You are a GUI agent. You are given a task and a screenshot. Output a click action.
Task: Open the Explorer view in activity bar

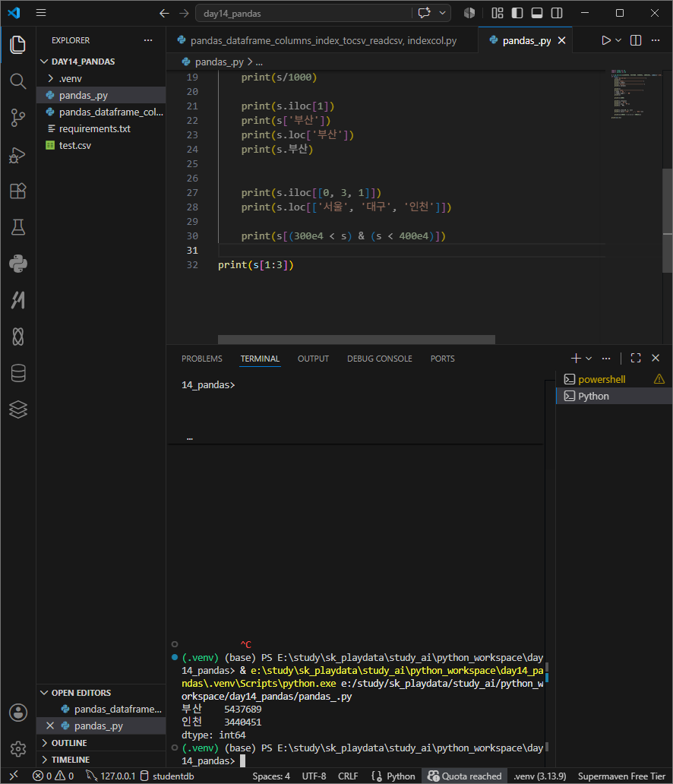click(x=18, y=45)
